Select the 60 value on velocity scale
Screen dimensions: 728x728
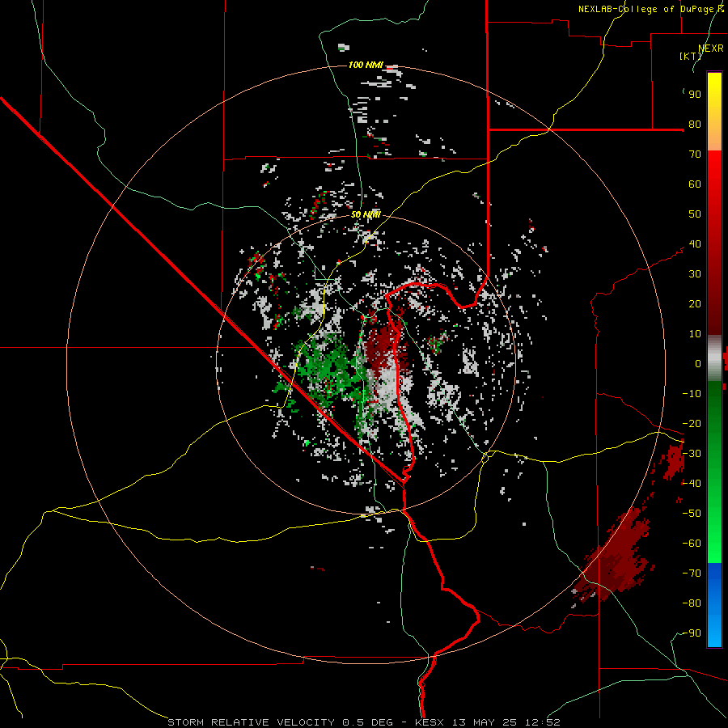[695, 184]
